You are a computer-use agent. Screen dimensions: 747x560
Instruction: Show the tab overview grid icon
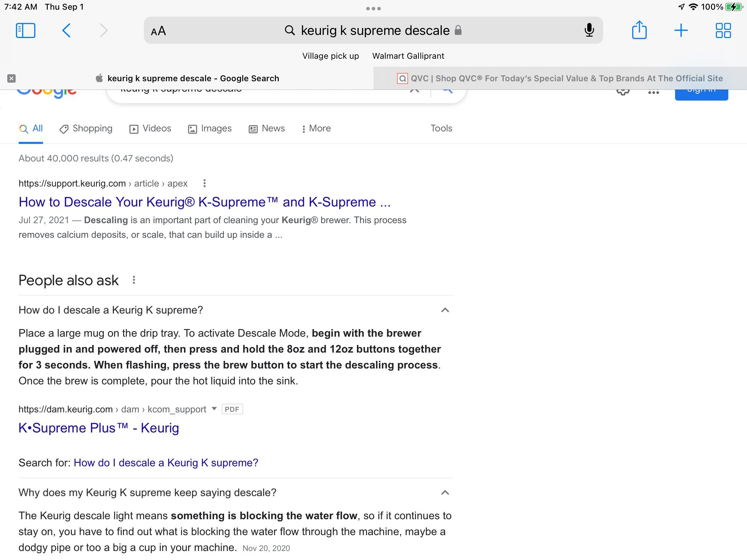click(x=723, y=30)
